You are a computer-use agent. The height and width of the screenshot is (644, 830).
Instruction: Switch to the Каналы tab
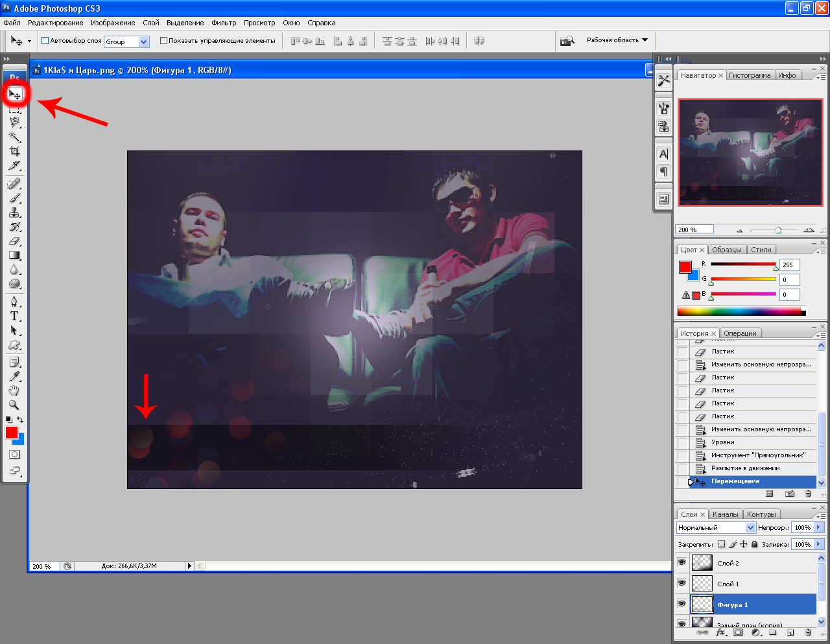coord(725,514)
